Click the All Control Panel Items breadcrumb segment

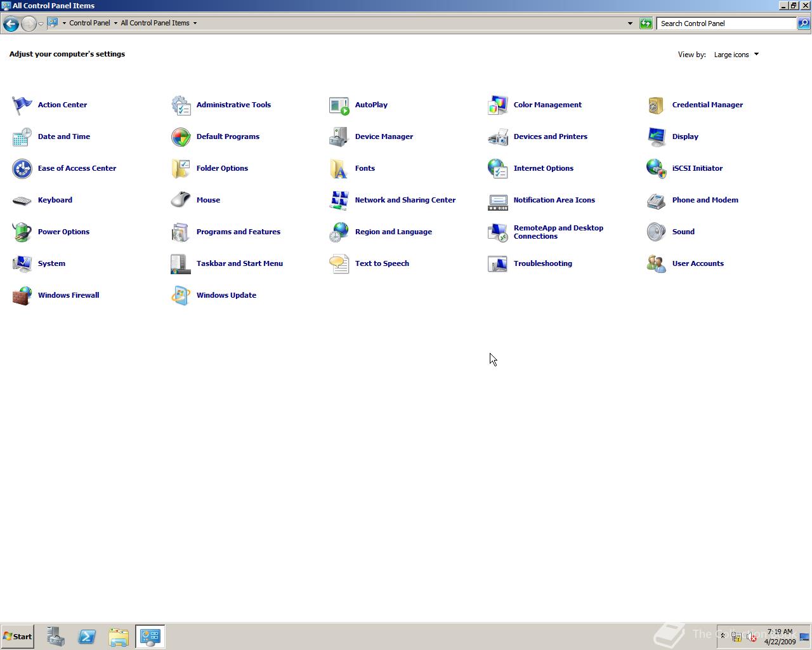coord(155,23)
